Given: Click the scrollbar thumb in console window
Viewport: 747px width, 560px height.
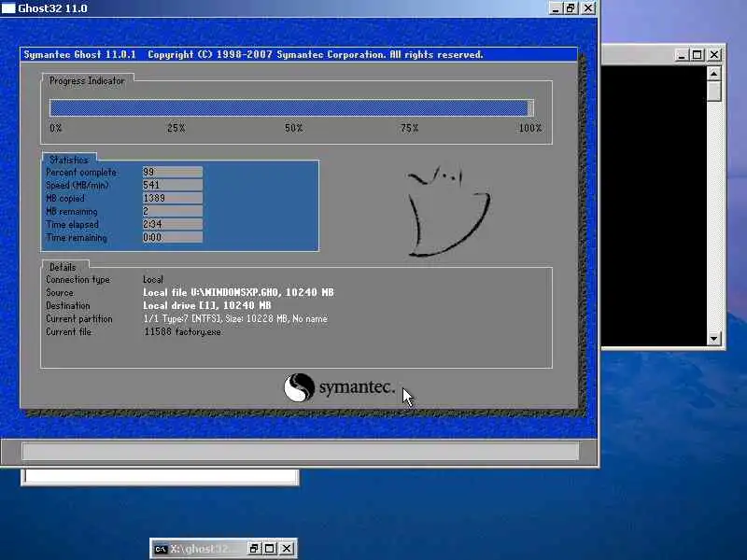Looking at the screenshot, I should click(713, 91).
